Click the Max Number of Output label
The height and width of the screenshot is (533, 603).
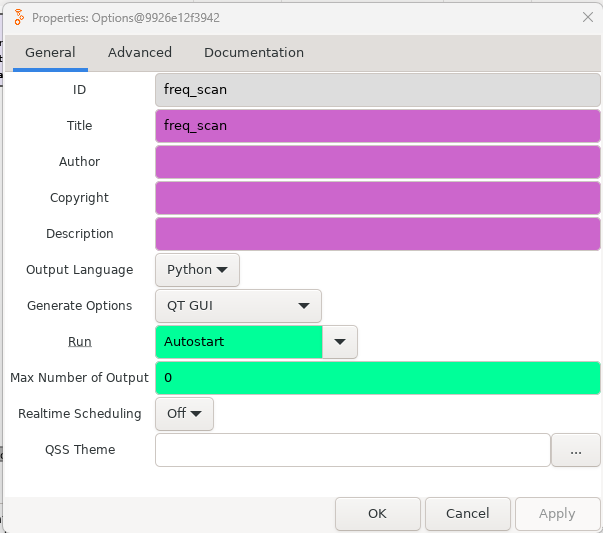click(x=79, y=378)
